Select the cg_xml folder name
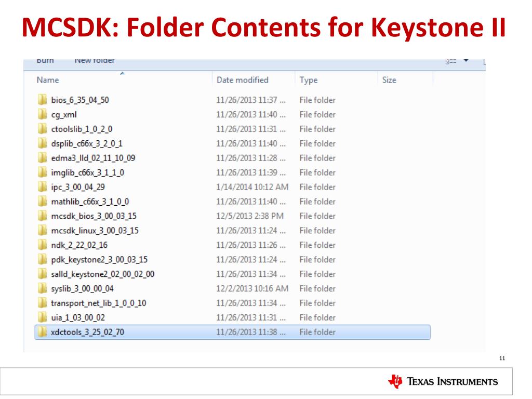This screenshot has height=399, width=532. pyautogui.click(x=64, y=115)
